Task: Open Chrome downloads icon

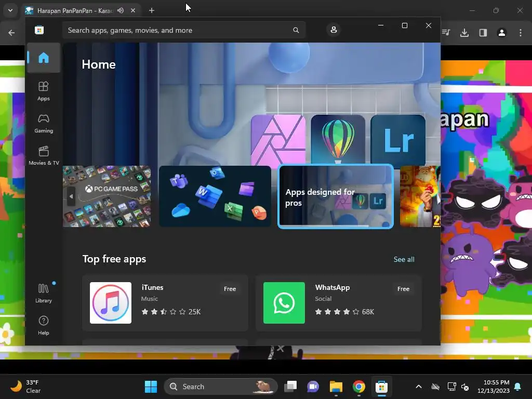Action: [464, 33]
